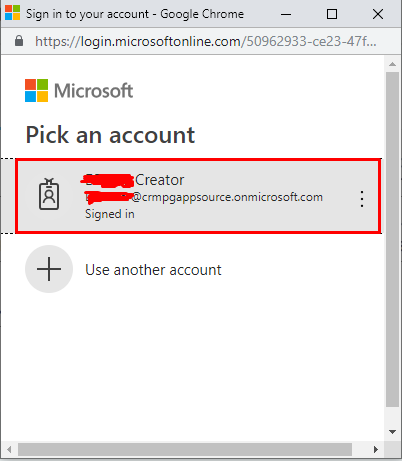
Task: Click the vertical scrollbar up arrow
Action: (393, 64)
